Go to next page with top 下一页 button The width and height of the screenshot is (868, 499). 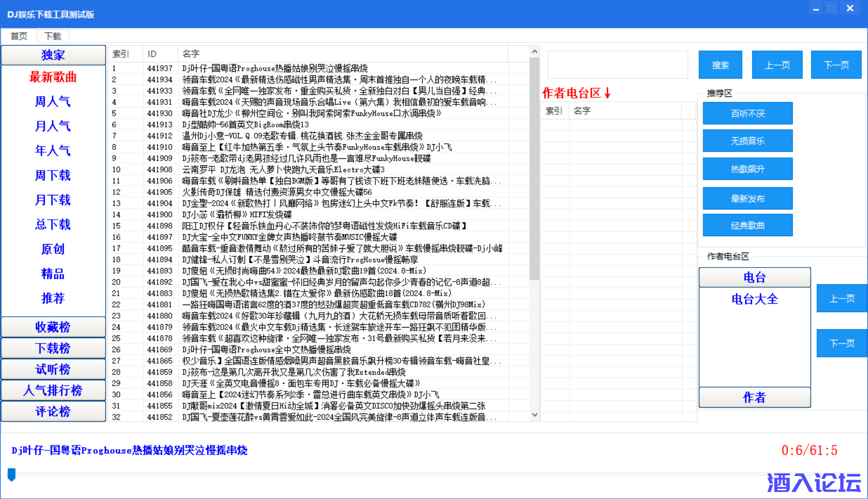point(836,65)
